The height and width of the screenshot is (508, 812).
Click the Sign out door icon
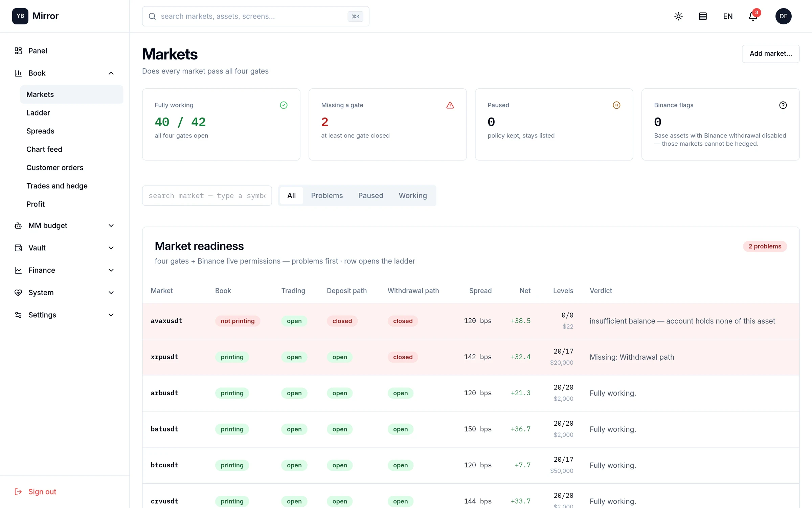click(18, 492)
